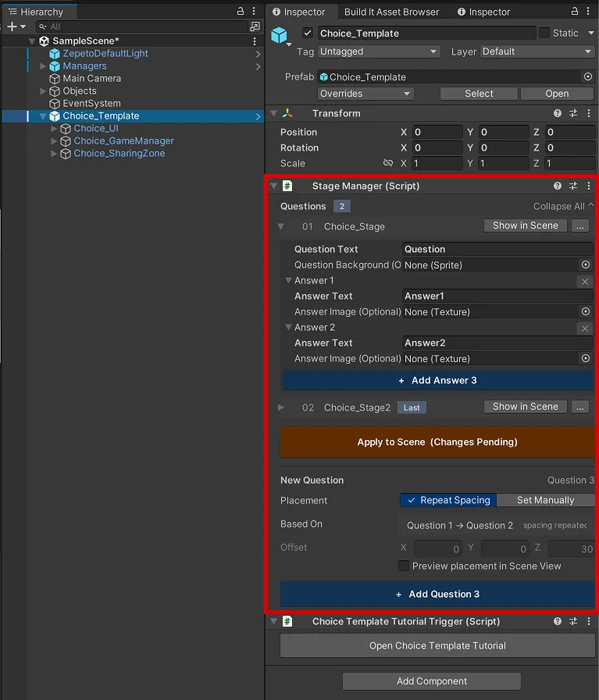Click the Choice_Template cube object icon

[279, 35]
